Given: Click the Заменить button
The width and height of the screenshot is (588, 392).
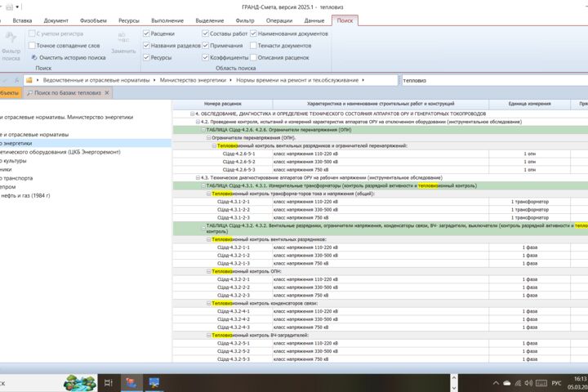Looking at the screenshot, I should click(123, 43).
